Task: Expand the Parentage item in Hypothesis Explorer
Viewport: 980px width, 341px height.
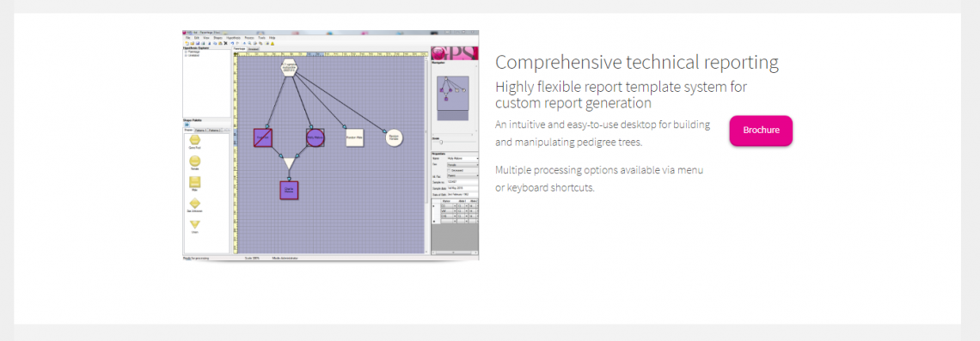Action: pyautogui.click(x=185, y=52)
